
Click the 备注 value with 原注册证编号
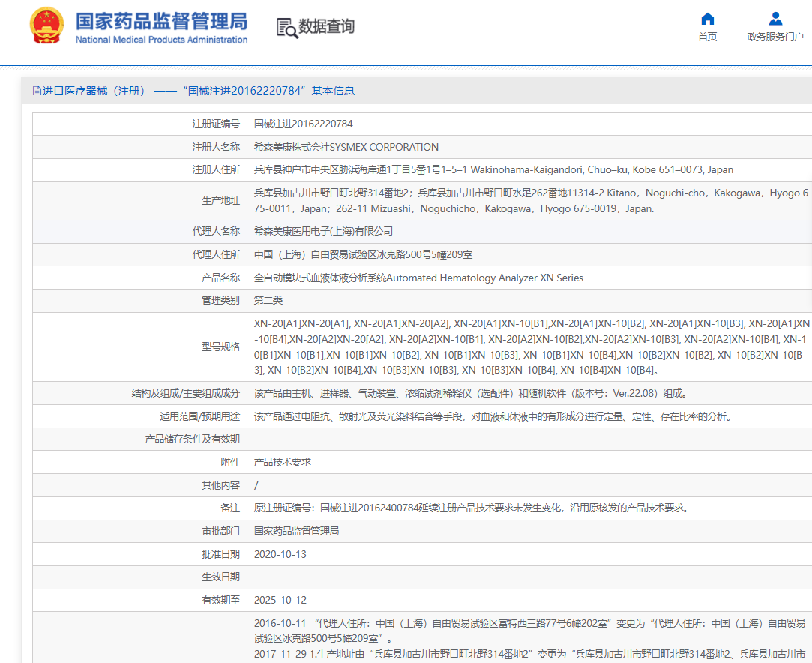coord(472,508)
